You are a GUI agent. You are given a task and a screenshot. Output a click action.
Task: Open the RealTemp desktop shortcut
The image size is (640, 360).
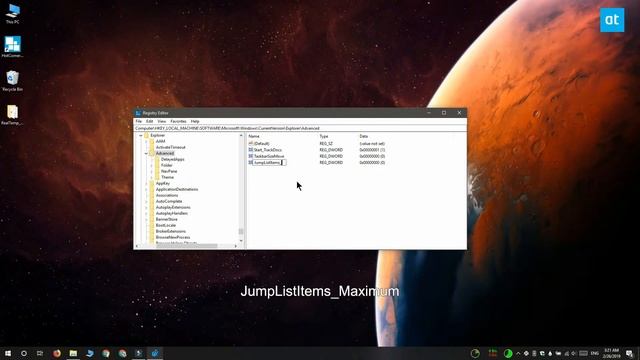(x=12, y=115)
